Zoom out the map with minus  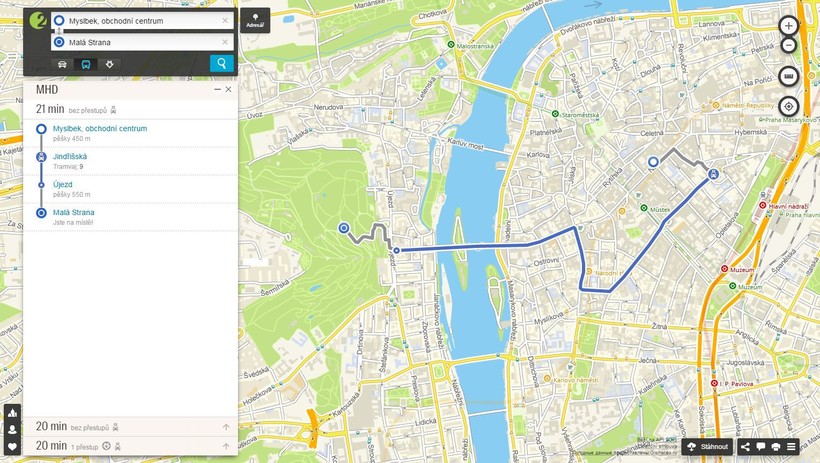click(789, 46)
